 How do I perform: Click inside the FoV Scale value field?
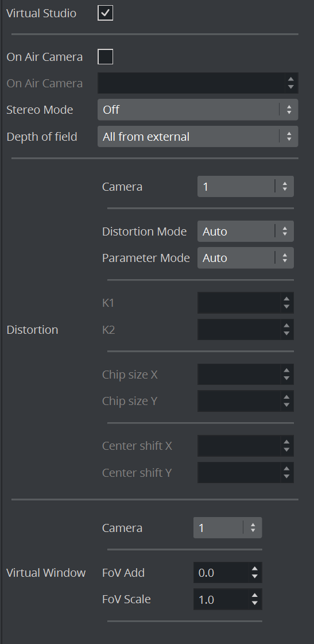click(221, 599)
